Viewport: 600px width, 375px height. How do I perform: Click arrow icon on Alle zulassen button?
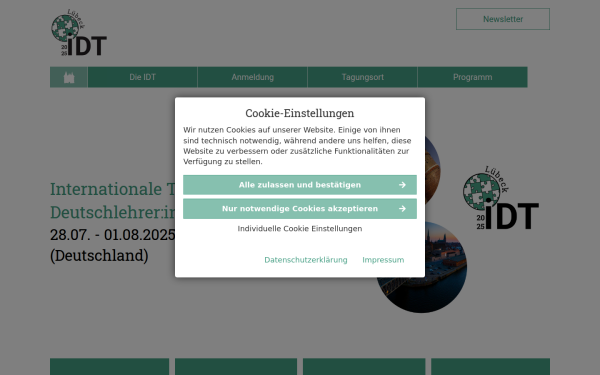pos(402,185)
